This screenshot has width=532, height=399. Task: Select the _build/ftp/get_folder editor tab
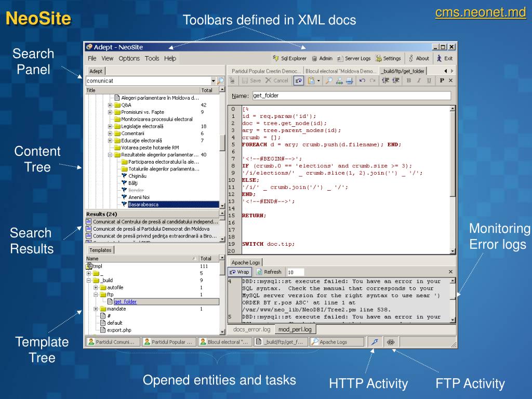coord(403,71)
